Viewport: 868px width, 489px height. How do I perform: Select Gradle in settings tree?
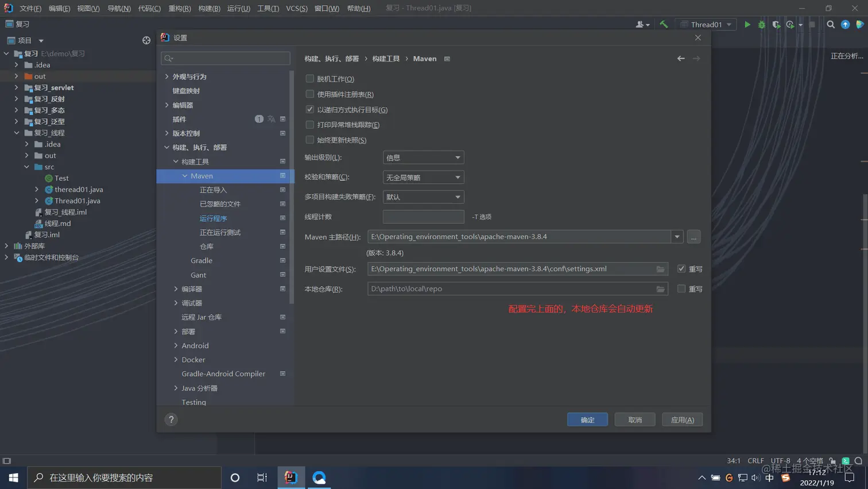201,261
